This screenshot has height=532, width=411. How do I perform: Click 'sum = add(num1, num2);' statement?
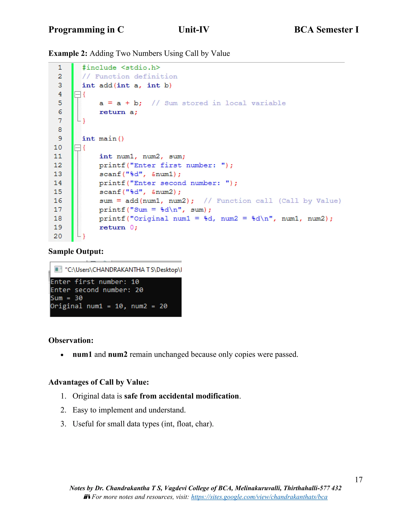tap(146, 201)
